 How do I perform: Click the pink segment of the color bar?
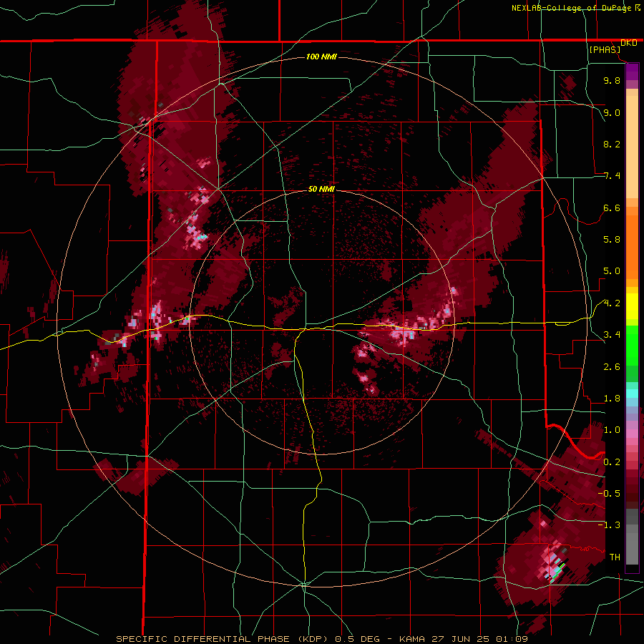(632, 434)
